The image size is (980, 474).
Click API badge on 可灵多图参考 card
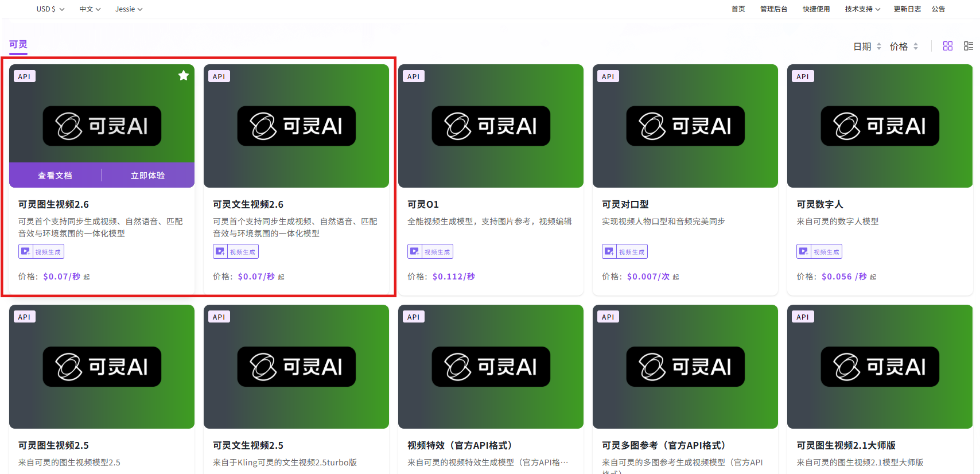click(x=608, y=317)
